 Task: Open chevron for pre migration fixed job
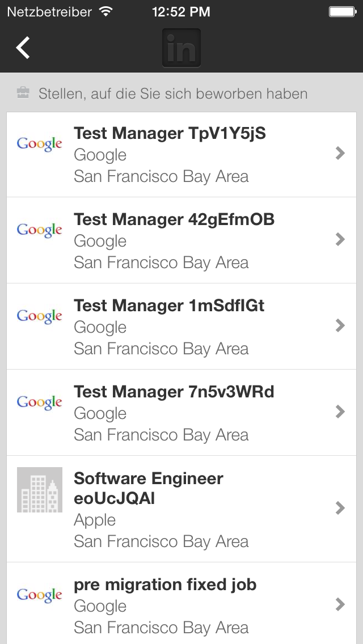tap(340, 604)
